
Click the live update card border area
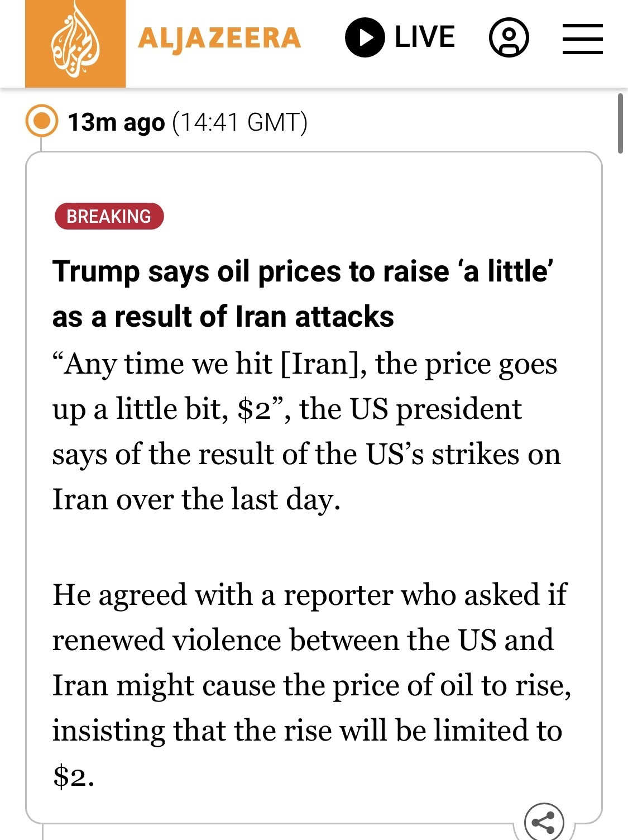click(314, 488)
